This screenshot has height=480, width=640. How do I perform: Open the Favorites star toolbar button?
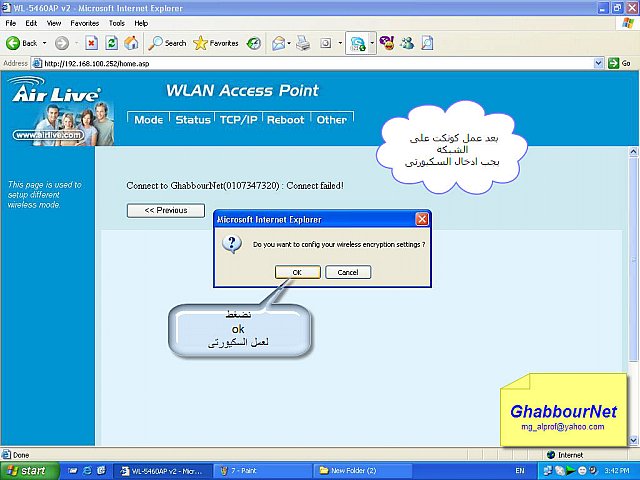[x=216, y=43]
